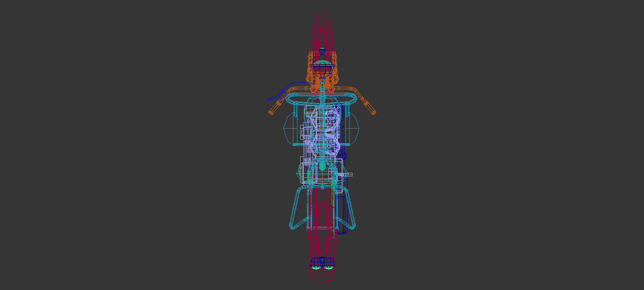
Task: Select the blue tail light wireframe at rear
Action: (x=322, y=263)
